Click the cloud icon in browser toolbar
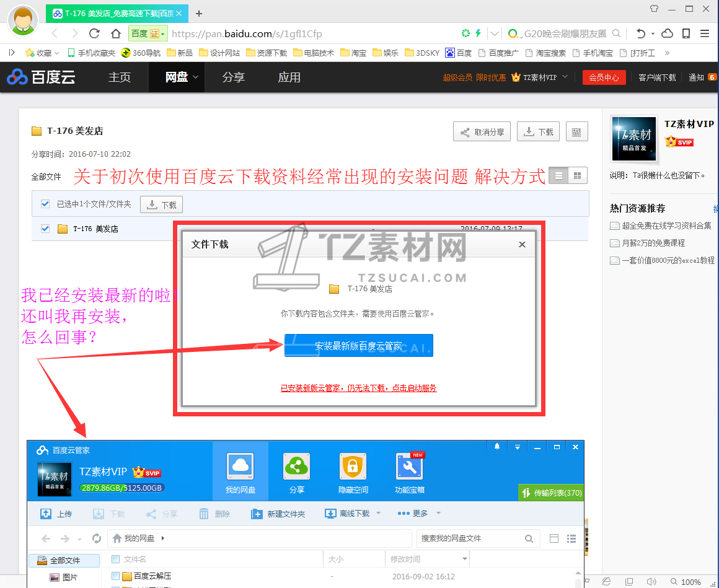 point(668,33)
